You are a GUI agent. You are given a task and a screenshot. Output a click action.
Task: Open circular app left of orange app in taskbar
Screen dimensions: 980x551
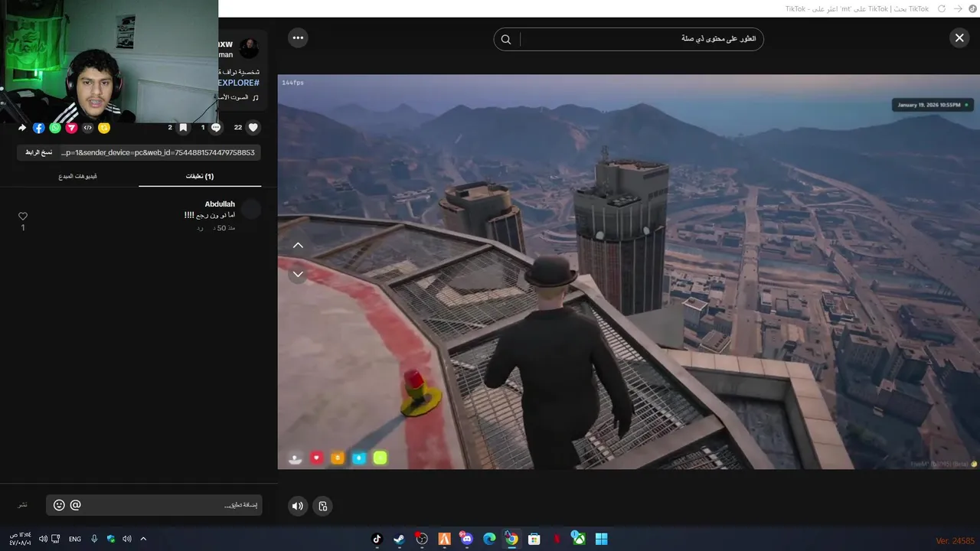421,539
